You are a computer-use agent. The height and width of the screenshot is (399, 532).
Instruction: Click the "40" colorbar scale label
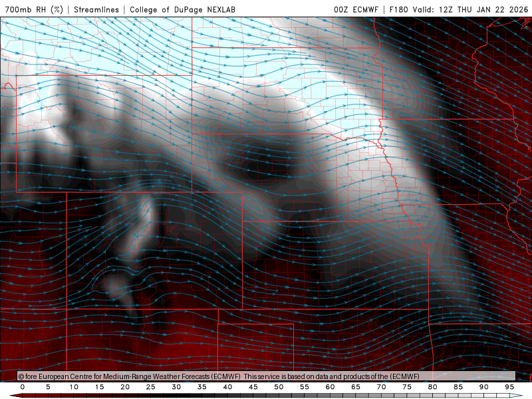point(227,387)
